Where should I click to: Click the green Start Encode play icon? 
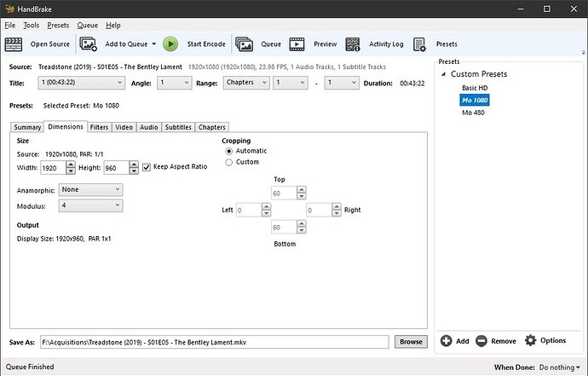point(170,44)
